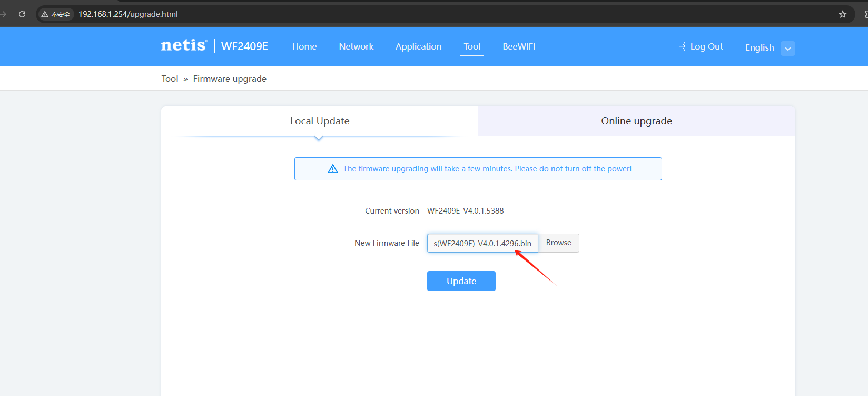Switch to the Online upgrade tab
This screenshot has width=868, height=396.
pos(637,121)
